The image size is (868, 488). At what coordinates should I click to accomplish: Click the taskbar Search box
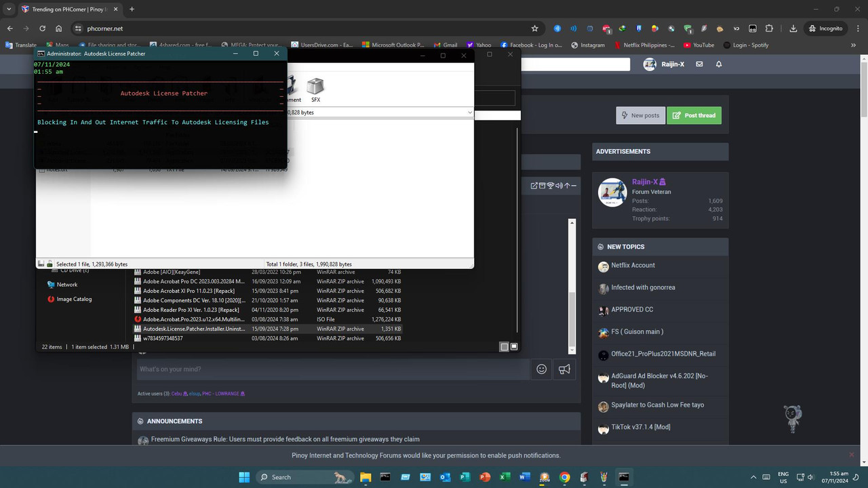[x=305, y=477]
